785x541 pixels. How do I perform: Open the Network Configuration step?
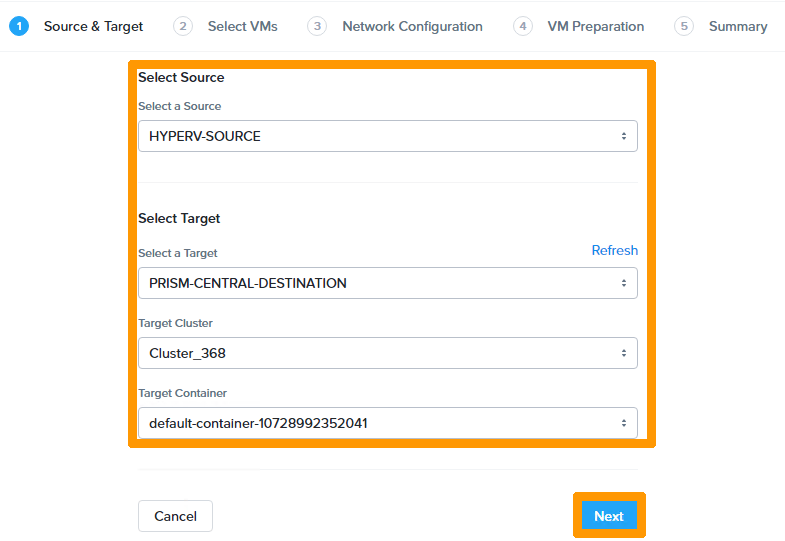[x=412, y=27]
